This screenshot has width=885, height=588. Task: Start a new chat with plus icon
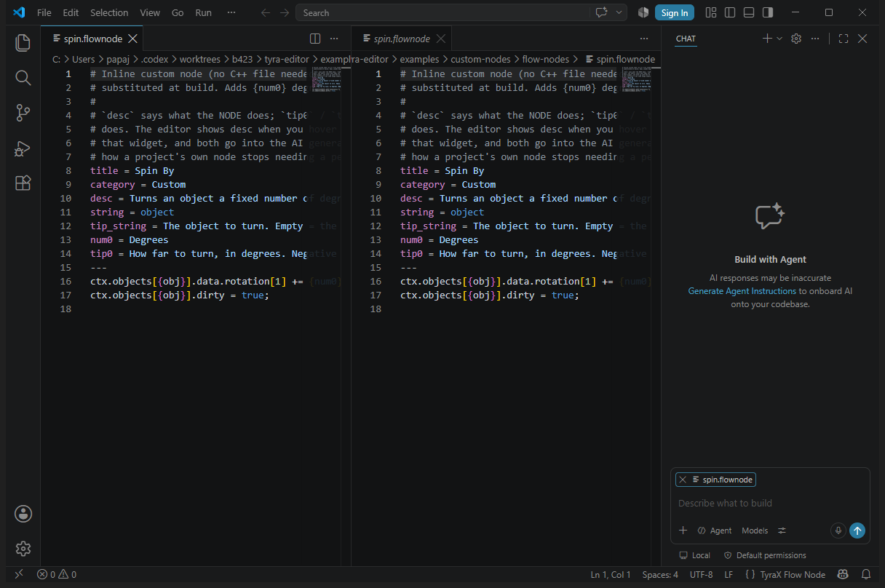[x=766, y=39]
